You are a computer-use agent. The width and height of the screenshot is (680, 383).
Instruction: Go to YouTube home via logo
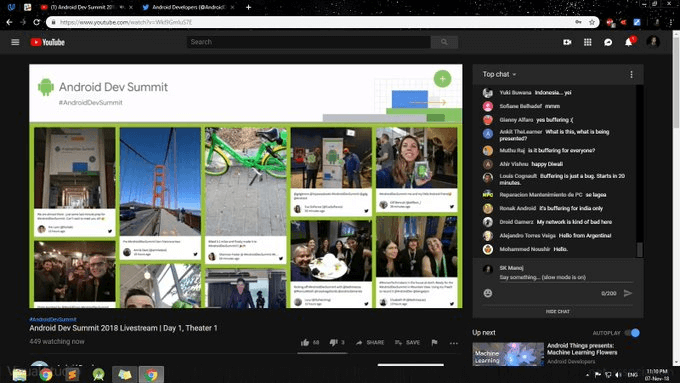coord(48,42)
